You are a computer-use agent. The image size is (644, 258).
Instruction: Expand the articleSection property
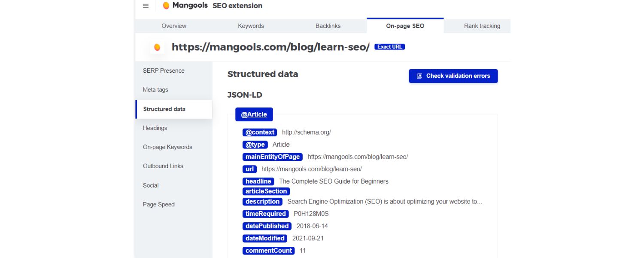(x=266, y=191)
